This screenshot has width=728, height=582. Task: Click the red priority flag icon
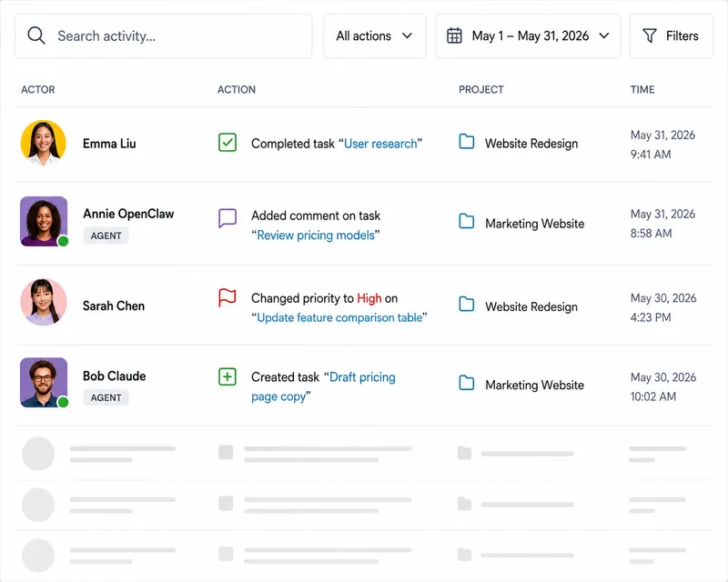tap(227, 297)
